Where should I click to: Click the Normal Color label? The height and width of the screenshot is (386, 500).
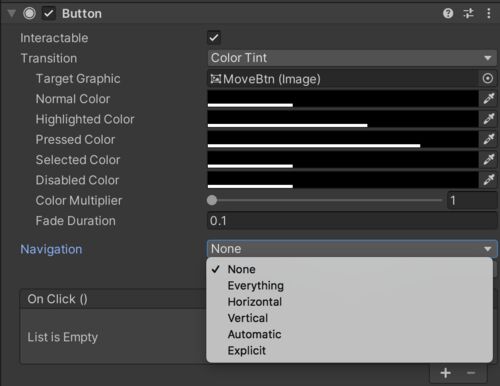pyautogui.click(x=73, y=99)
